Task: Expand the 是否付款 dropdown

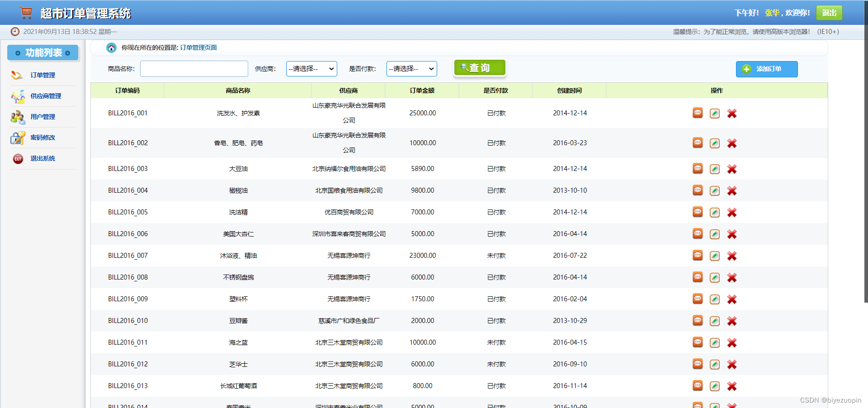Action: point(411,69)
